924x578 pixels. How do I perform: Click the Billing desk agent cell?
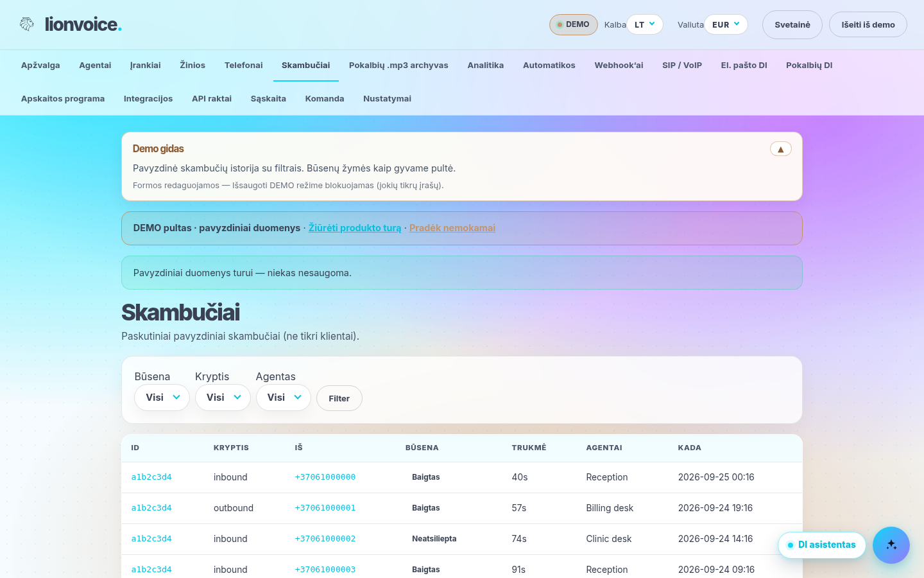[x=610, y=508]
